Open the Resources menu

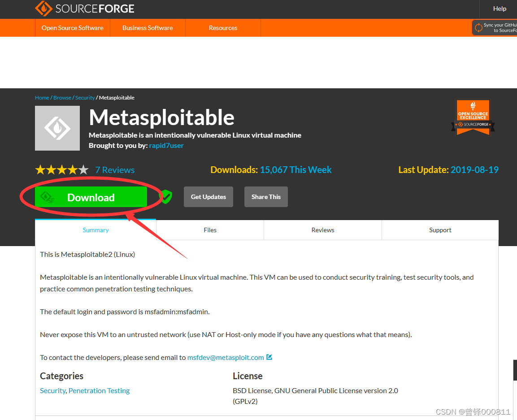pyautogui.click(x=223, y=28)
